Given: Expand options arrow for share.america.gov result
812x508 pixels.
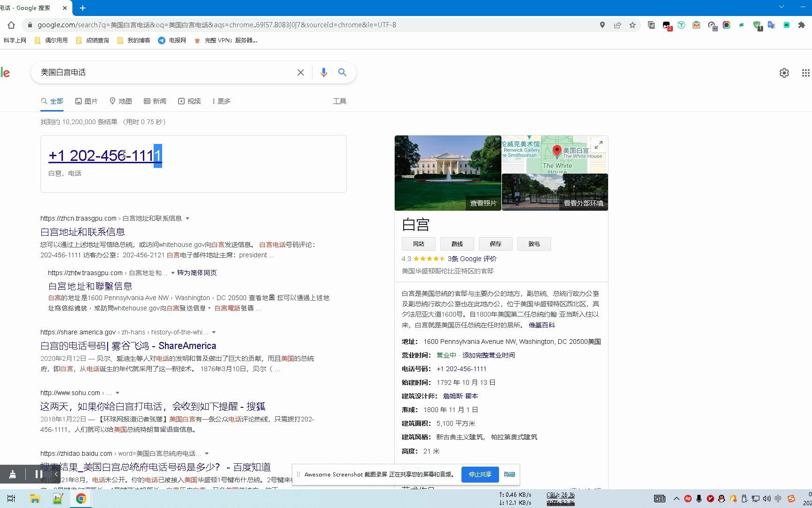Looking at the screenshot, I should pos(214,332).
